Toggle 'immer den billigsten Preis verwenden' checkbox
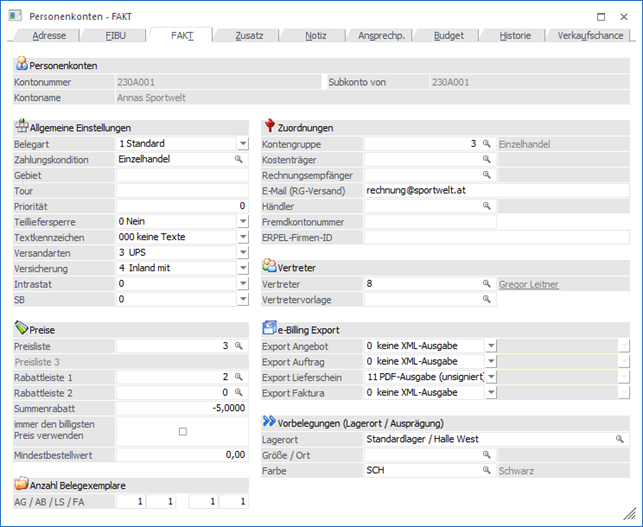 coord(181,432)
